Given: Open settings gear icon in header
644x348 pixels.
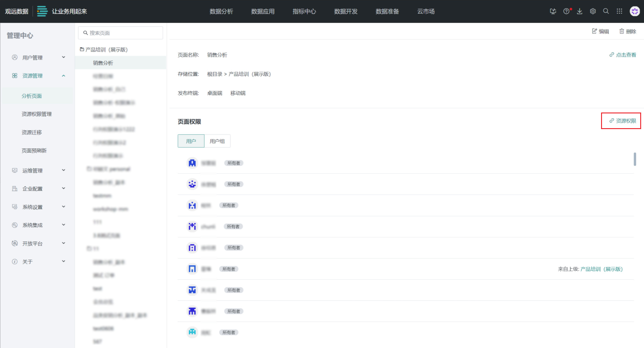Looking at the screenshot, I should tap(593, 11).
